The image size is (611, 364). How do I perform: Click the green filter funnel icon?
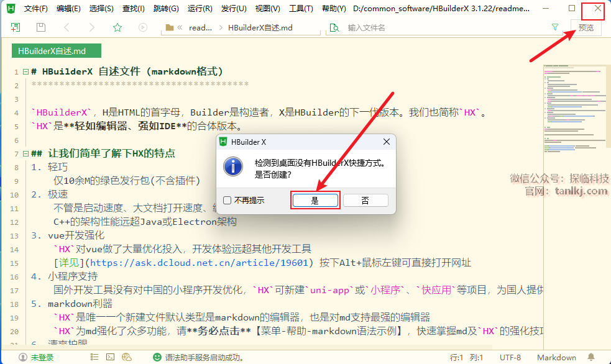click(555, 27)
